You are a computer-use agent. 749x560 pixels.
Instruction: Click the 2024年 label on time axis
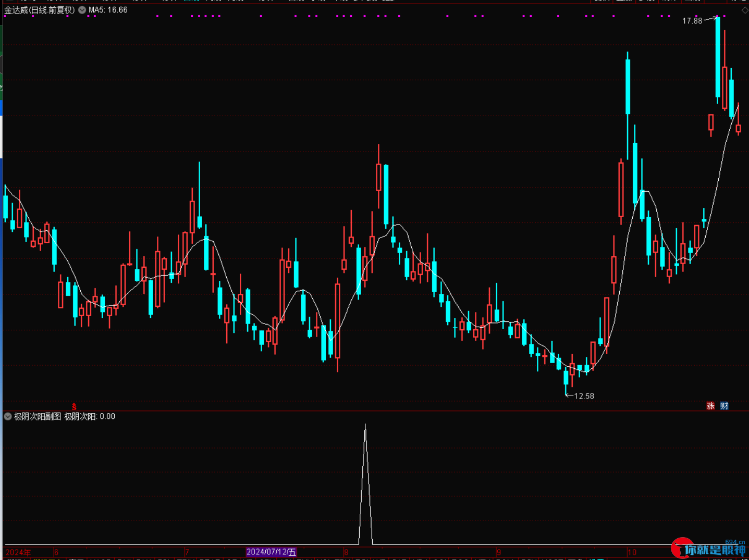pos(18,552)
